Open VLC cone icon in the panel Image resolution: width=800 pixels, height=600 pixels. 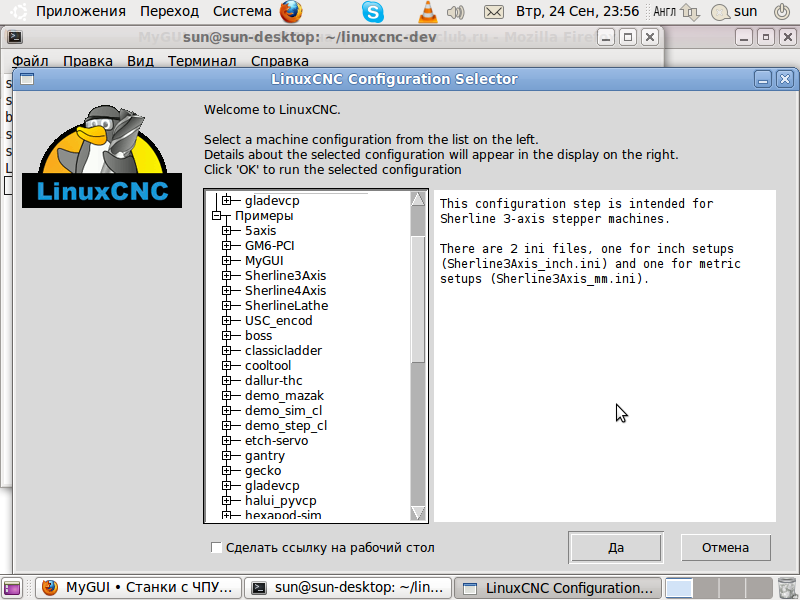point(428,11)
